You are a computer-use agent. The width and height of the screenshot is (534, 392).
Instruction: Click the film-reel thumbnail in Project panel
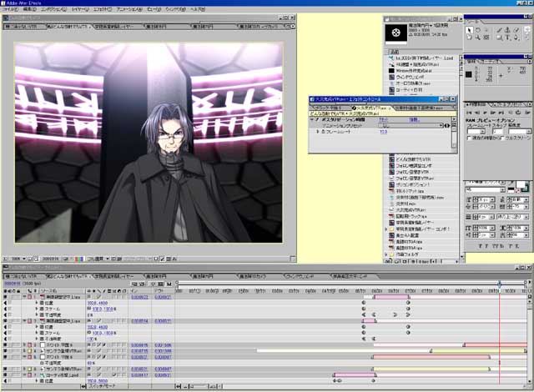395,33
